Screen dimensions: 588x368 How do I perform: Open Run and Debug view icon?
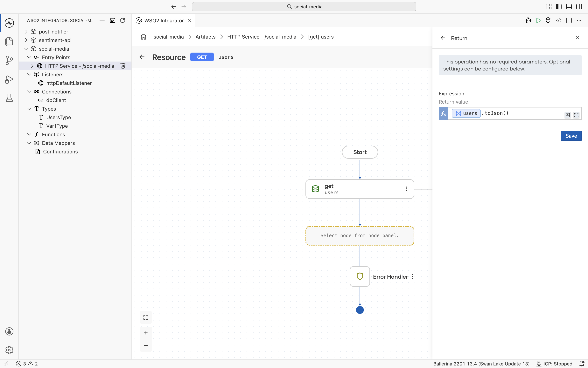click(9, 79)
